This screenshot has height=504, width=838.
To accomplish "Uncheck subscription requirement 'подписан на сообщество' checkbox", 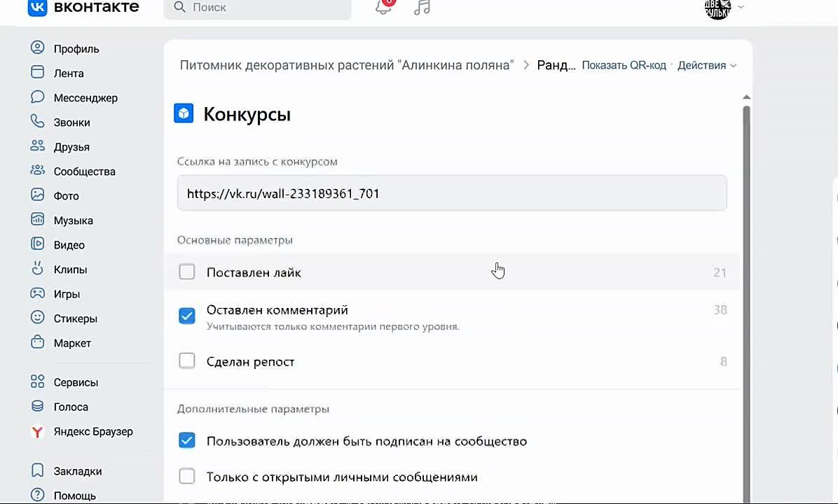I will pos(187,440).
